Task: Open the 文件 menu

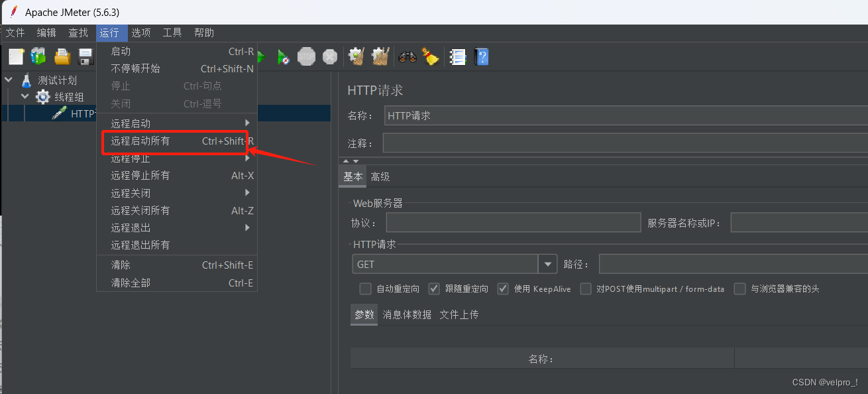Action: tap(15, 33)
